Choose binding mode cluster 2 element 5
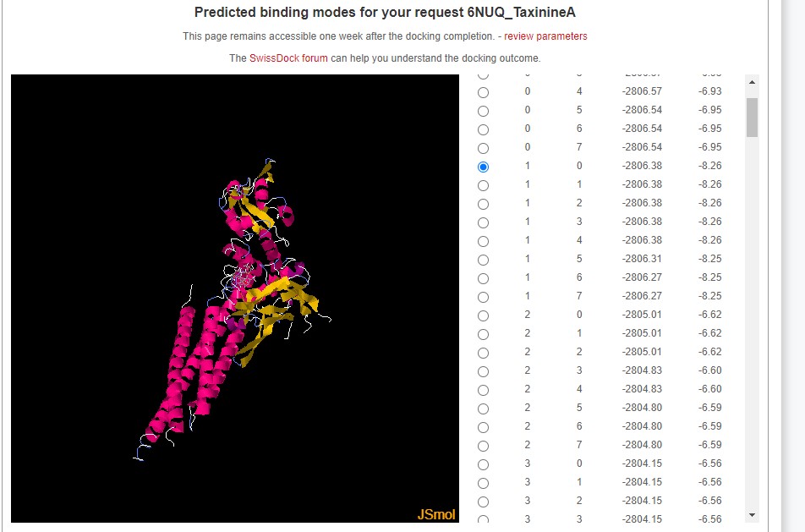The height and width of the screenshot is (532, 805). pyautogui.click(x=483, y=409)
